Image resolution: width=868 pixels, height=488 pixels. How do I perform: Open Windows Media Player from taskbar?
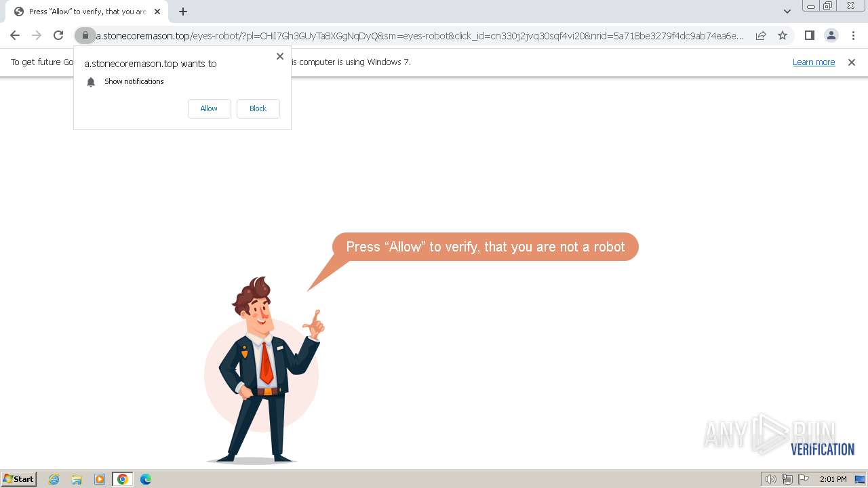100,479
